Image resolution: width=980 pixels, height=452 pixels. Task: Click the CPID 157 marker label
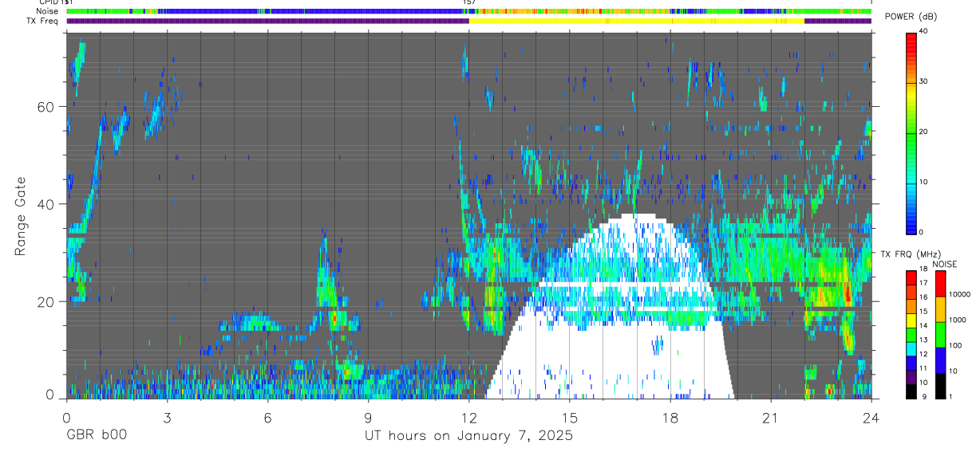coord(469,2)
